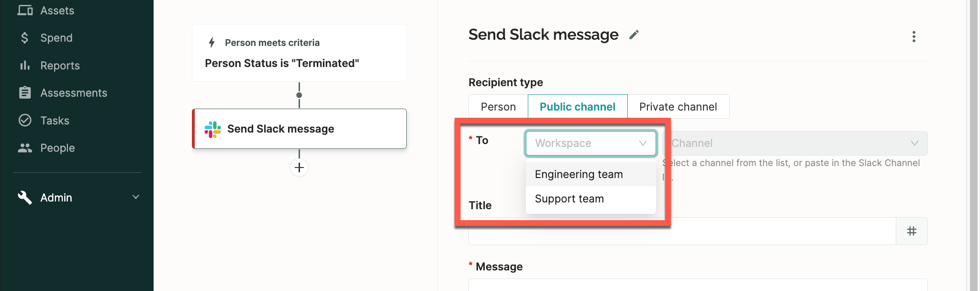Click the page vertical scrollbar

tap(974, 145)
